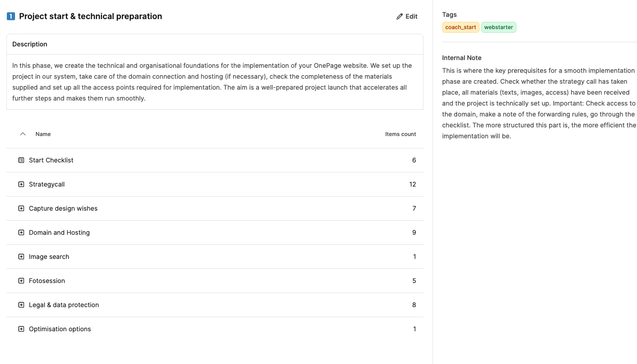Collapse list using chevron beside Name header
Viewport: 637px width, 364px height.
point(23,134)
